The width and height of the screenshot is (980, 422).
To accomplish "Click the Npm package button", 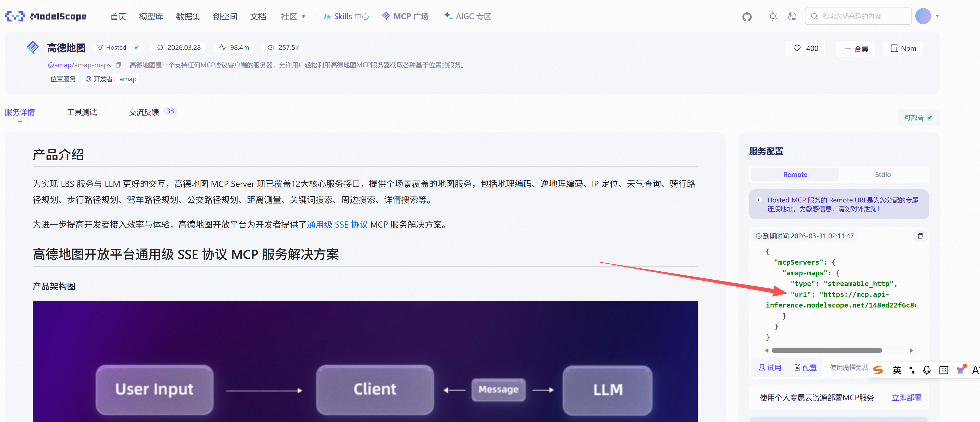I will 903,48.
